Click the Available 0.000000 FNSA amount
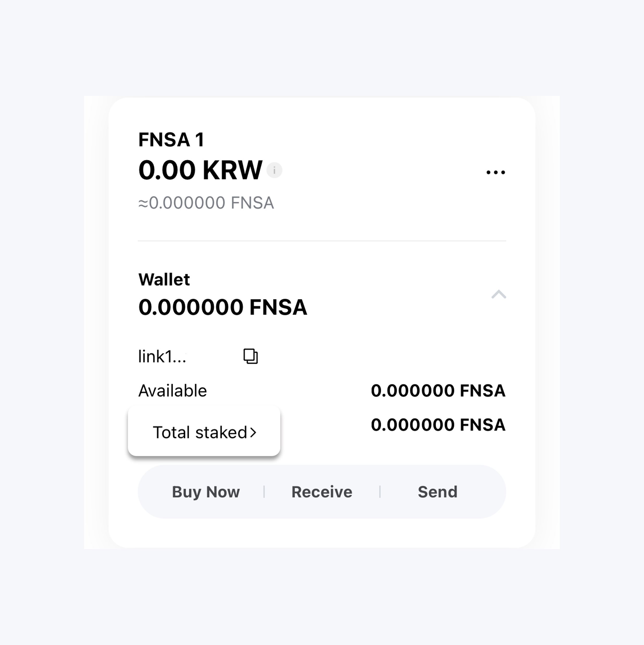This screenshot has width=644, height=645. click(438, 391)
